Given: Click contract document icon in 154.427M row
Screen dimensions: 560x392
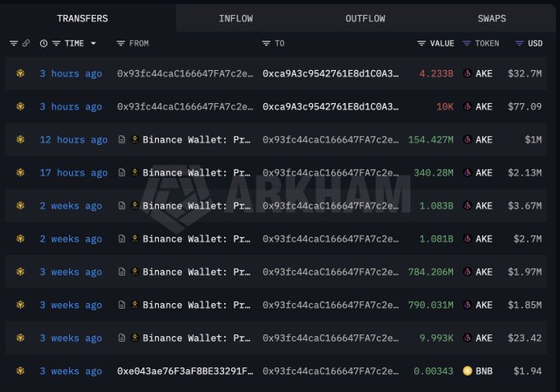Looking at the screenshot, I should pyautogui.click(x=122, y=140).
